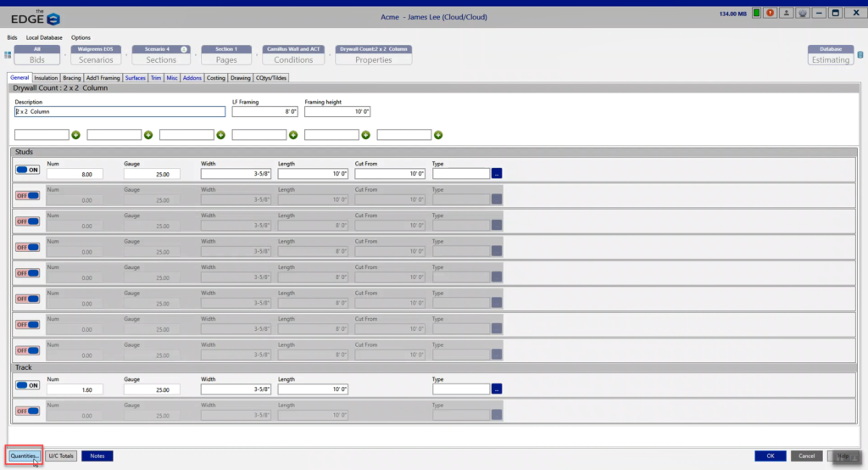Click the last green plus icon in row

tap(438, 135)
